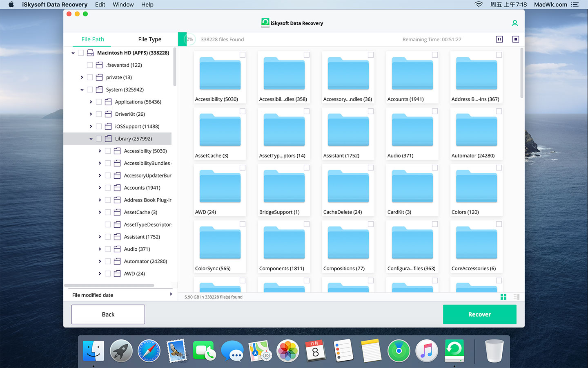This screenshot has width=588, height=368.
Task: Tick the Applications (56436) tree checkbox
Action: 99,102
